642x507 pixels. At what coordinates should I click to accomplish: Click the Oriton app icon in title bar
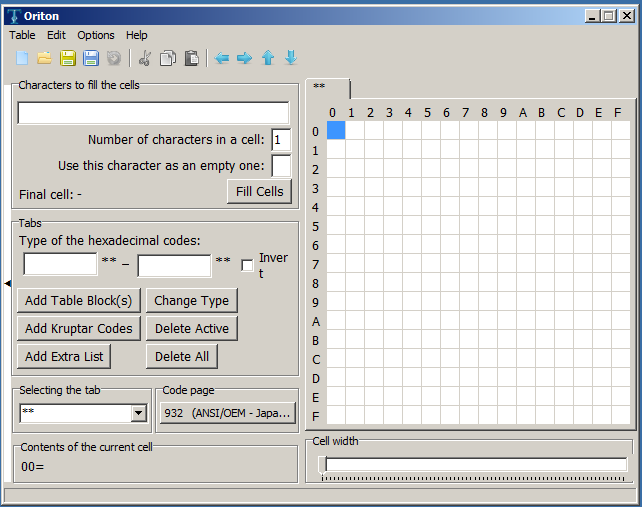pos(14,16)
